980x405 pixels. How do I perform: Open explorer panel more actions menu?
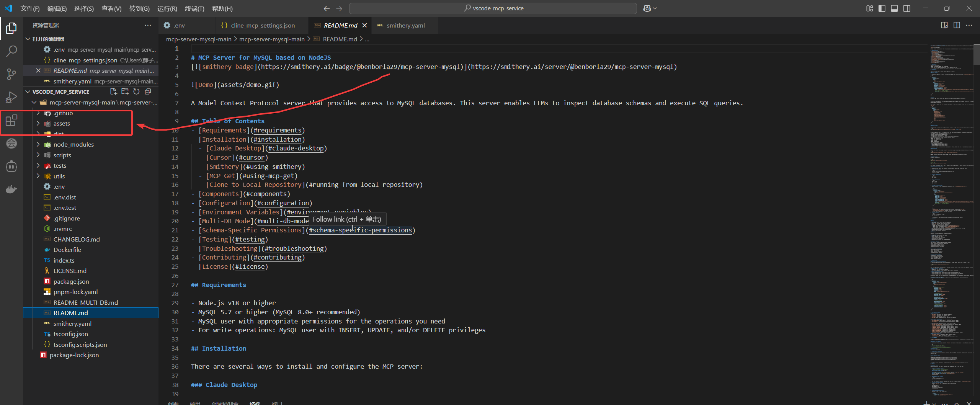coord(148,25)
